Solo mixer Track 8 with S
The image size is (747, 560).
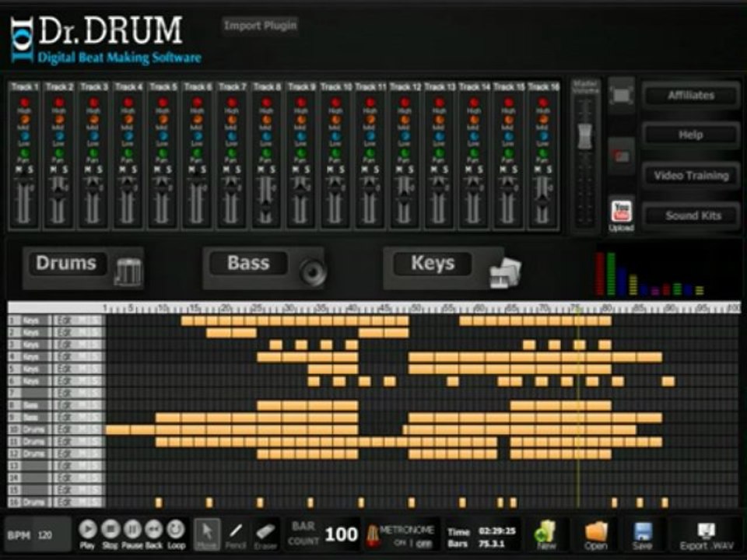[x=272, y=170]
